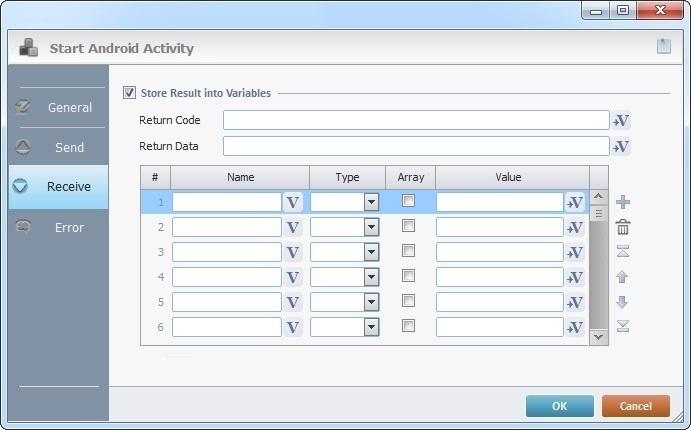Screen dimensions: 691x430
Task: Enable the Array checkbox in row 4
Action: [x=408, y=276]
